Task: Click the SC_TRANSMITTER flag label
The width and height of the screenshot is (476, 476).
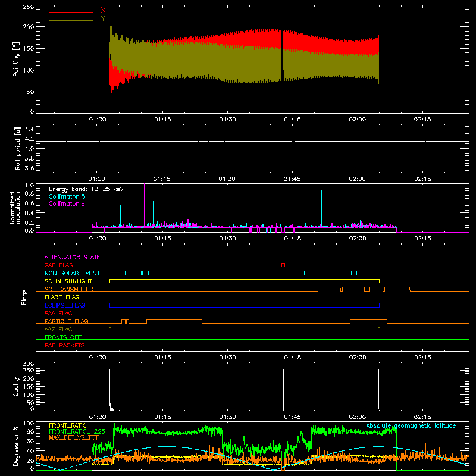Action: click(x=69, y=289)
